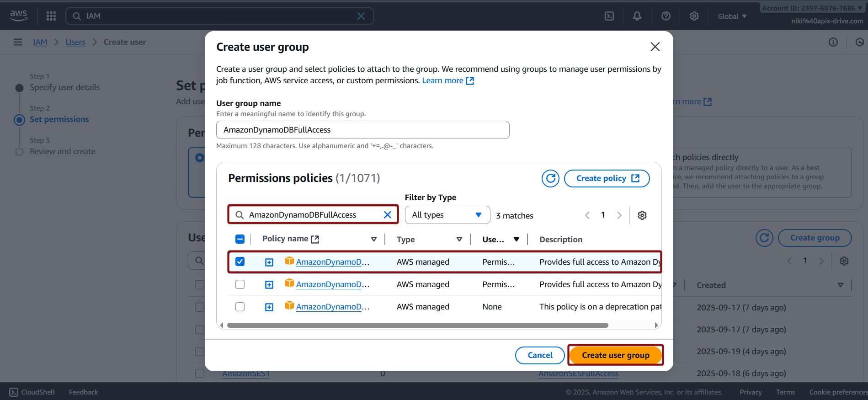This screenshot has width=868, height=400.
Task: Open the AWS services grid menu
Action: tap(51, 16)
